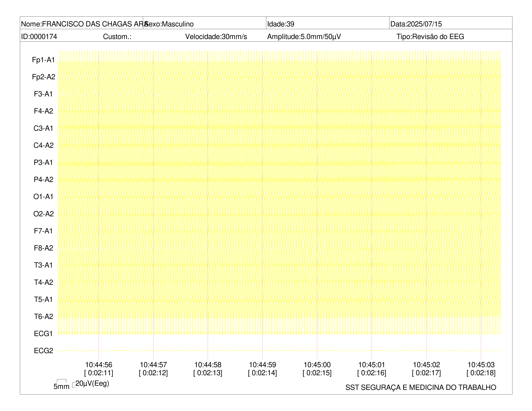
Task: Select the Fp1-A1 channel label
Action: (43, 60)
